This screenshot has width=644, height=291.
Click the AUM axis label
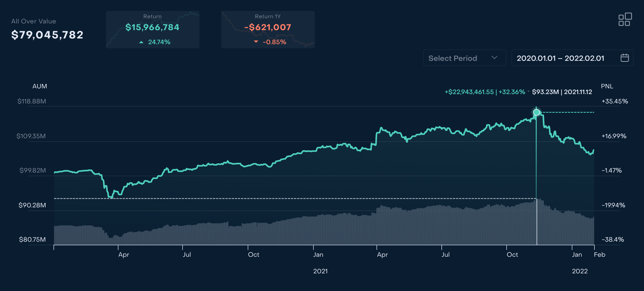click(x=40, y=86)
